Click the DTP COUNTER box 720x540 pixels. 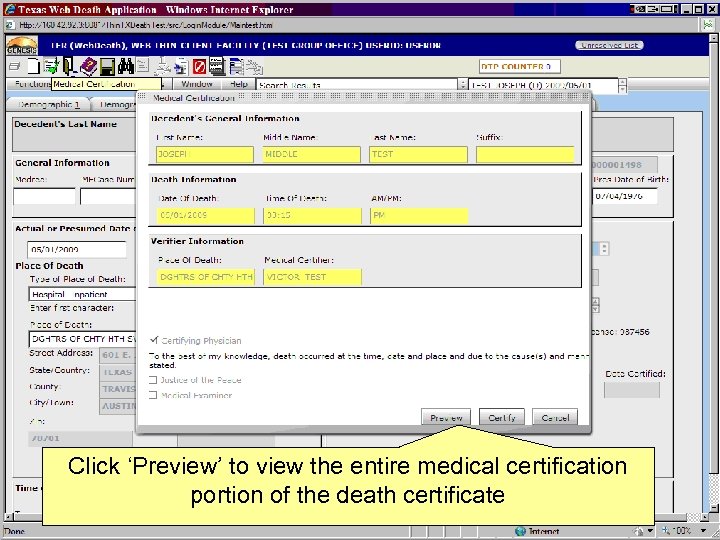coord(519,67)
